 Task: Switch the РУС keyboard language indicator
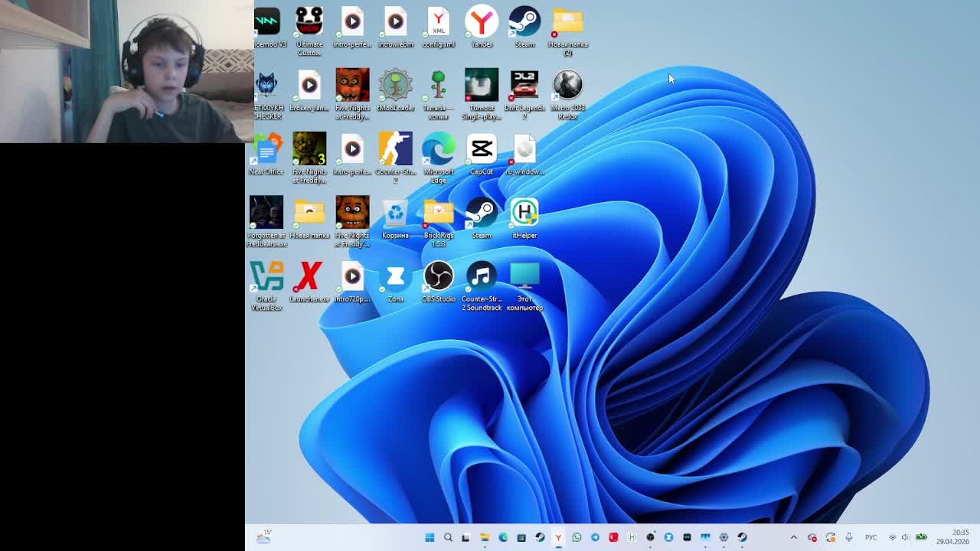[871, 537]
